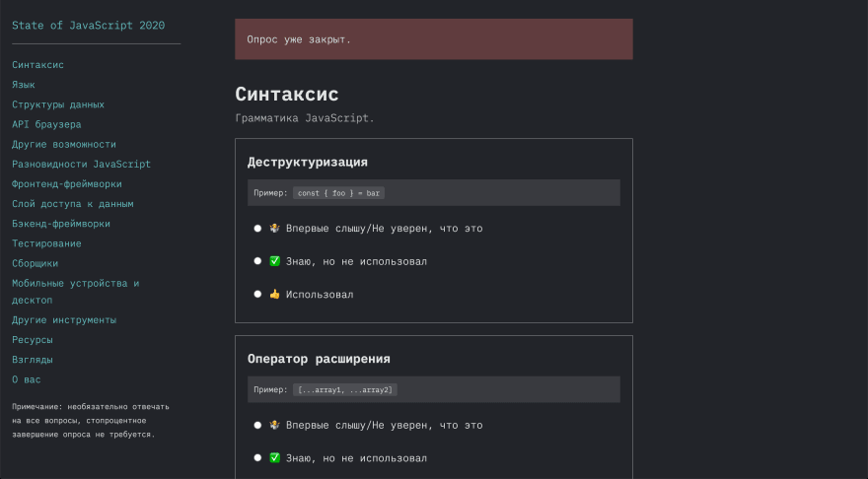868x479 pixels.
Task: Click the 'Опрос уже закрыт' red banner
Action: coord(433,39)
